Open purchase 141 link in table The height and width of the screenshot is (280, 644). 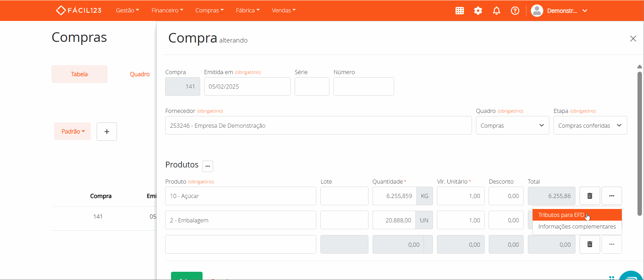point(98,217)
